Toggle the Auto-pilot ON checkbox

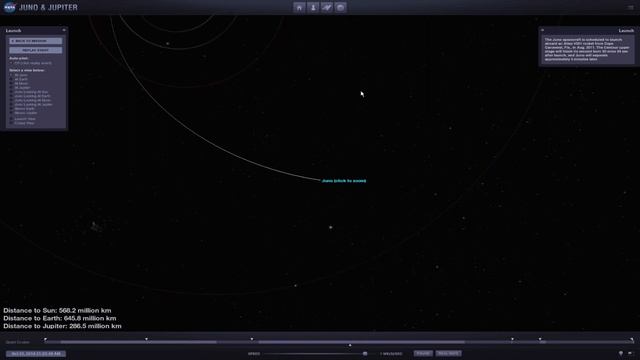(11, 63)
